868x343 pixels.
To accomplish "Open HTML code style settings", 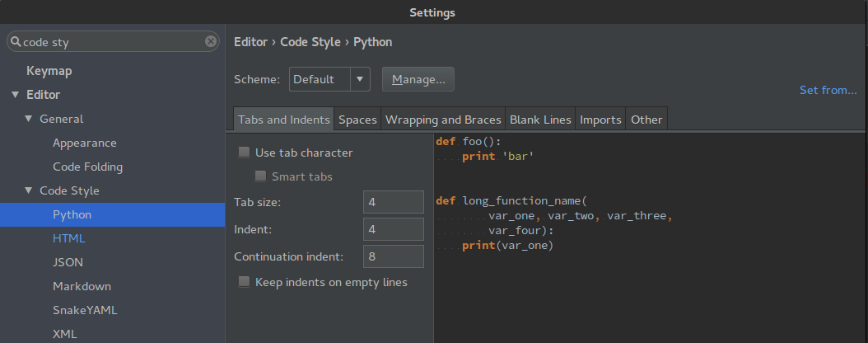I will (x=68, y=238).
